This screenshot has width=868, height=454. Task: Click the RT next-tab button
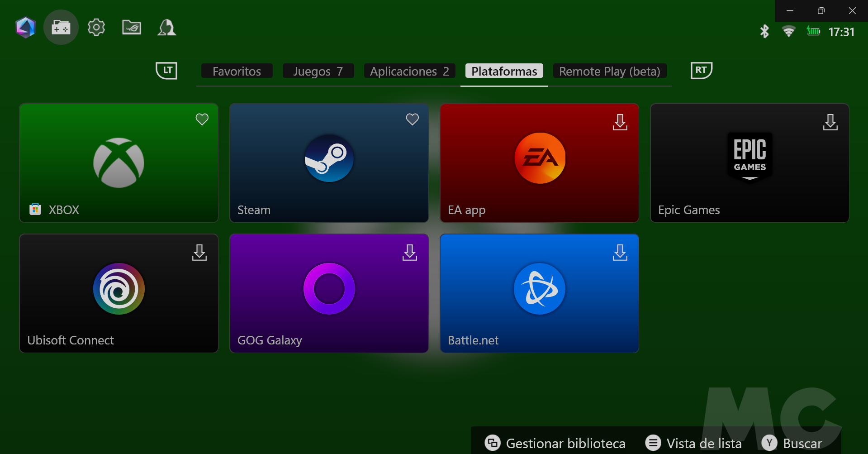[x=702, y=70]
